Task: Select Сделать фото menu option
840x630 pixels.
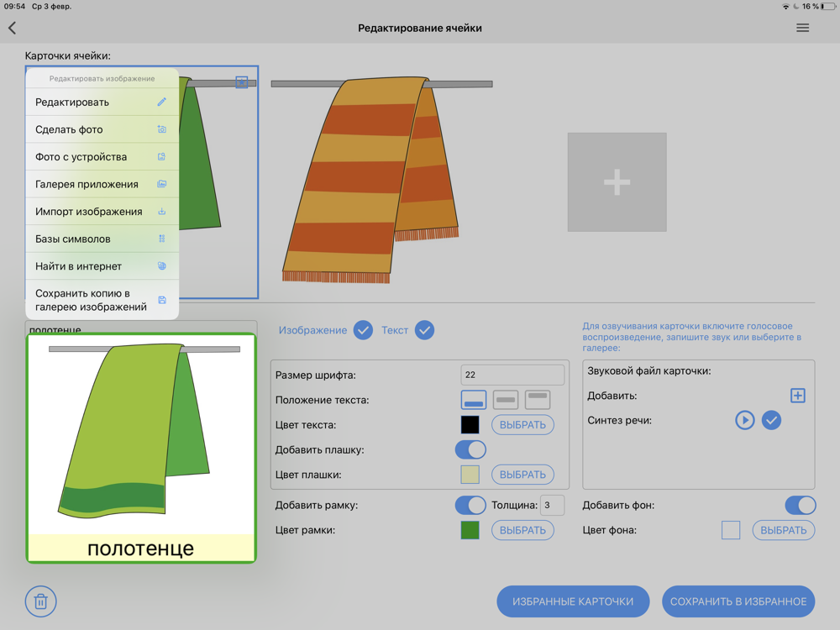Action: point(102,129)
